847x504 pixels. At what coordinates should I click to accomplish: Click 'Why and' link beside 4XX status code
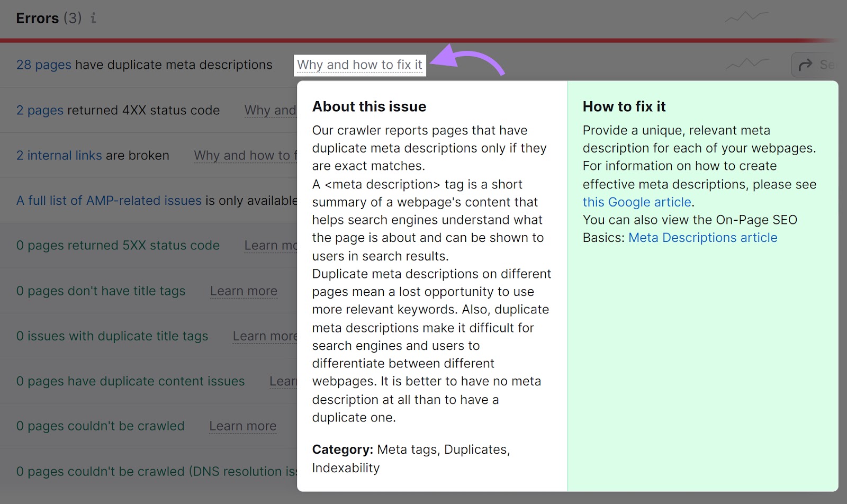coord(270,110)
